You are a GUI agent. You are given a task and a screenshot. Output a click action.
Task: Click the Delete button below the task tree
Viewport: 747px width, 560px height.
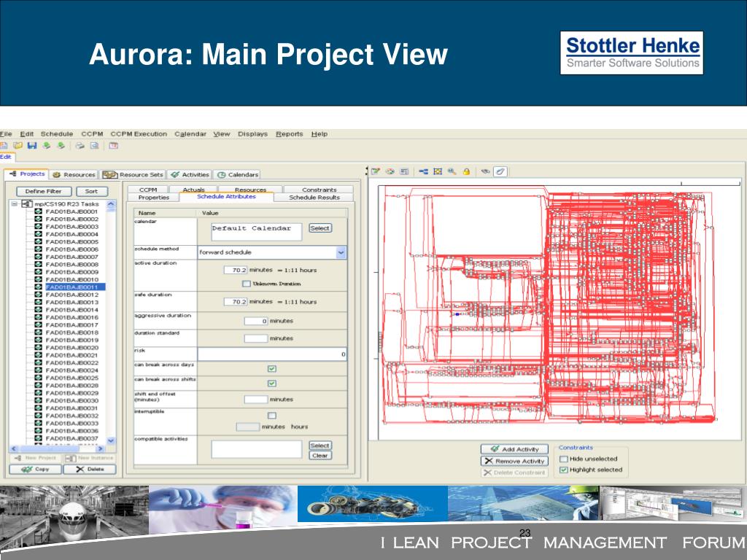click(90, 470)
